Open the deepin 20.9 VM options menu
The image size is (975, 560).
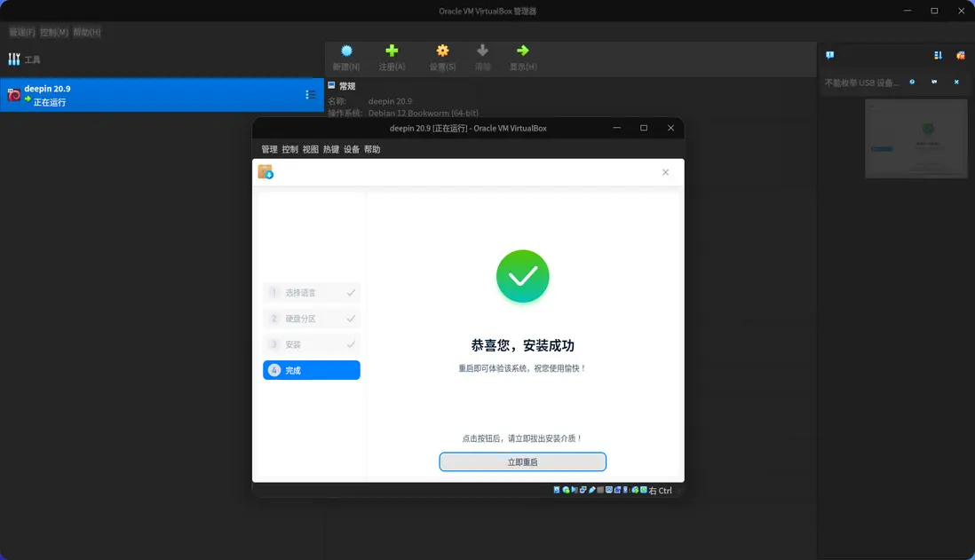tap(309, 94)
